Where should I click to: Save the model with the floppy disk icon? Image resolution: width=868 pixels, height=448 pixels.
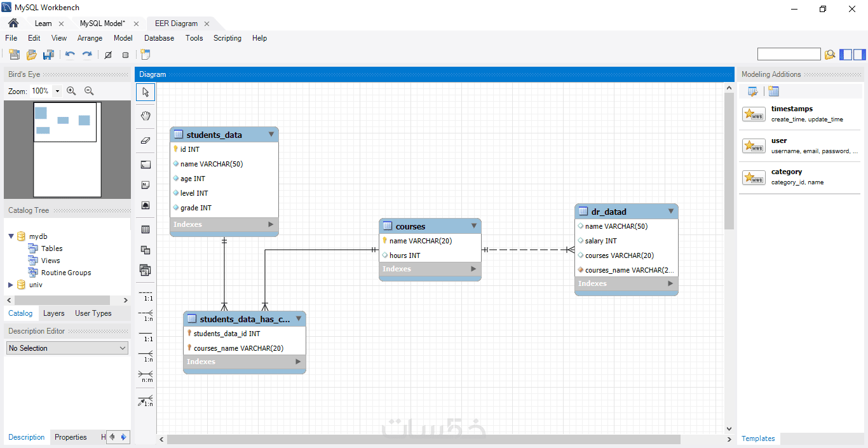48,55
